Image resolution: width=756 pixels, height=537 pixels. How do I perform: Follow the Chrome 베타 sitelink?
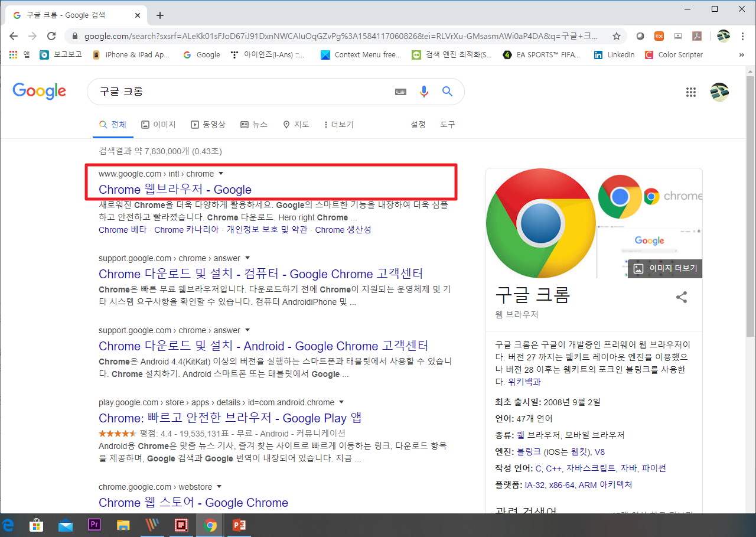click(122, 230)
